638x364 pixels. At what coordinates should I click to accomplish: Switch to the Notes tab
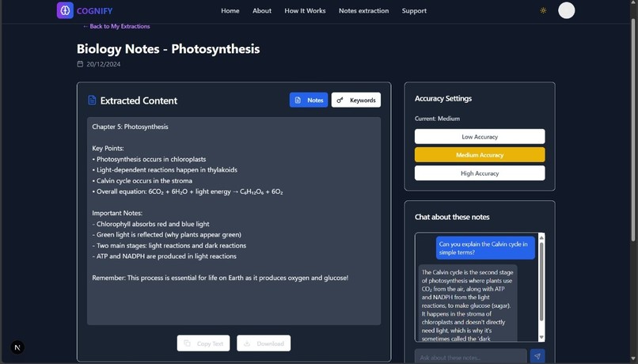(x=309, y=100)
